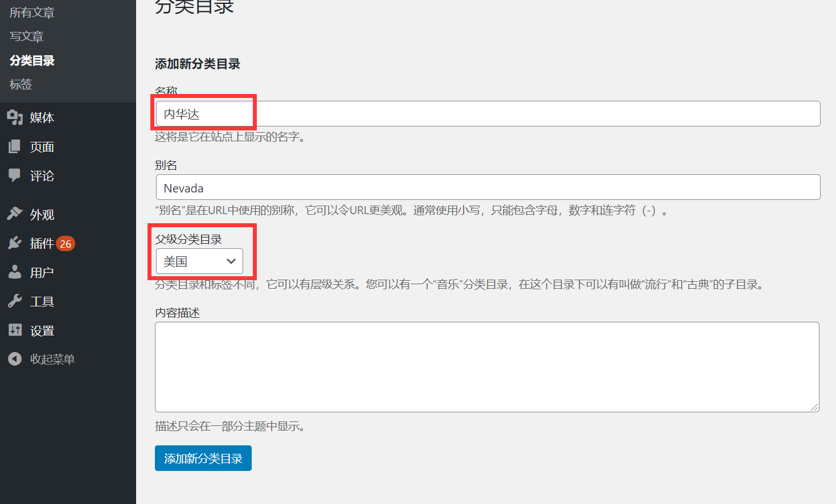Select the 标签 menu item

[21, 84]
